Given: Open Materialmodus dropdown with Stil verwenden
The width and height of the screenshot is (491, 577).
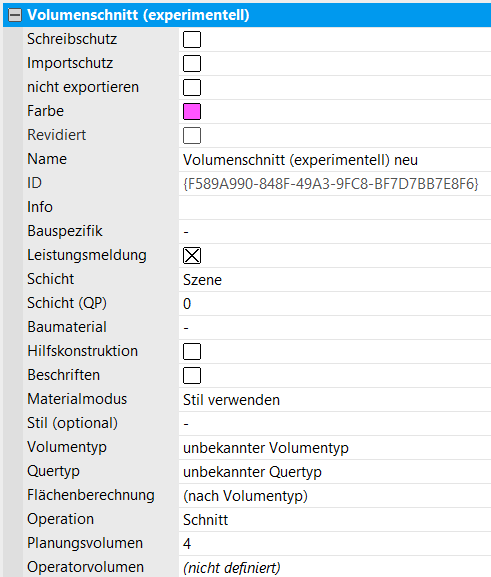Looking at the screenshot, I should click(x=335, y=400).
